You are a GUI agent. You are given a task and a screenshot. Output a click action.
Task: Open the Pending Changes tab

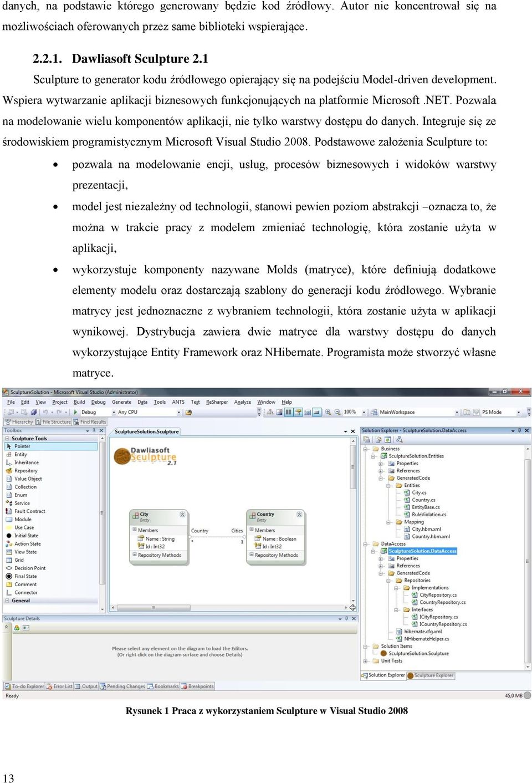122,687
